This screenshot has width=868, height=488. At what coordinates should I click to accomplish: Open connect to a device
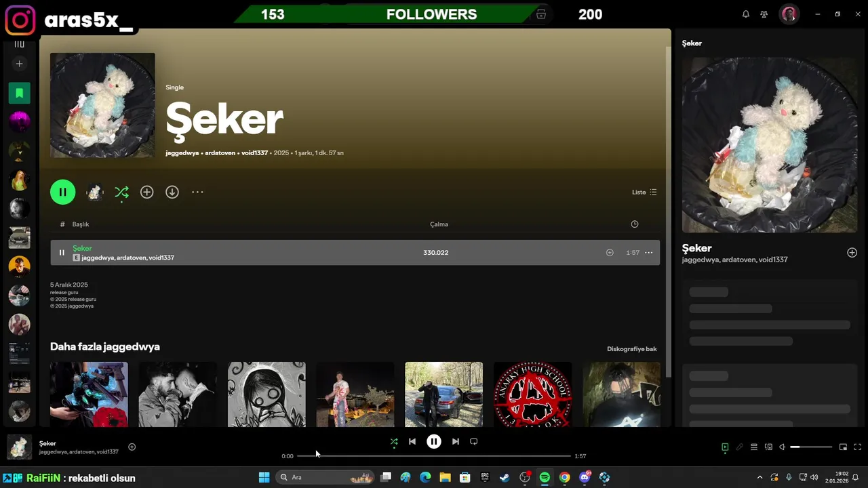click(x=768, y=447)
